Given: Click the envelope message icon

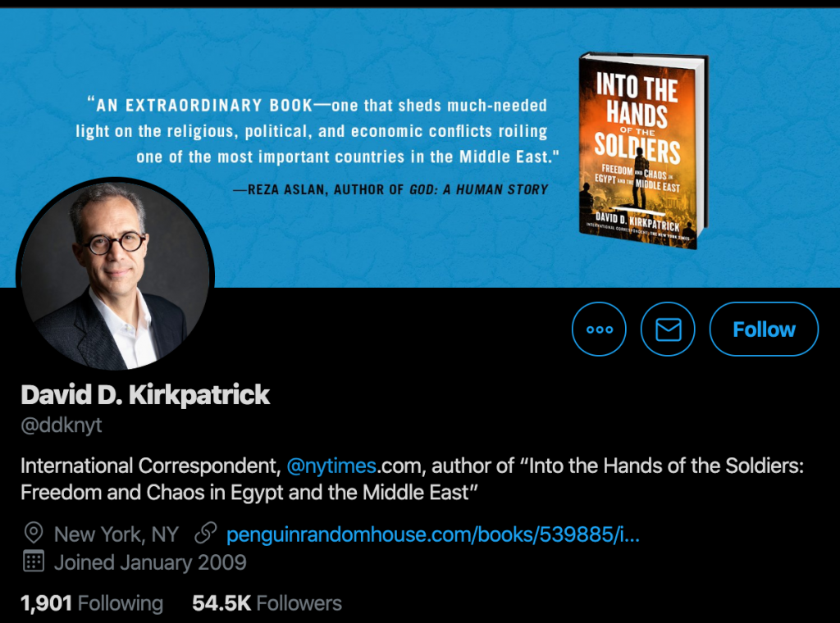Looking at the screenshot, I should (x=668, y=330).
